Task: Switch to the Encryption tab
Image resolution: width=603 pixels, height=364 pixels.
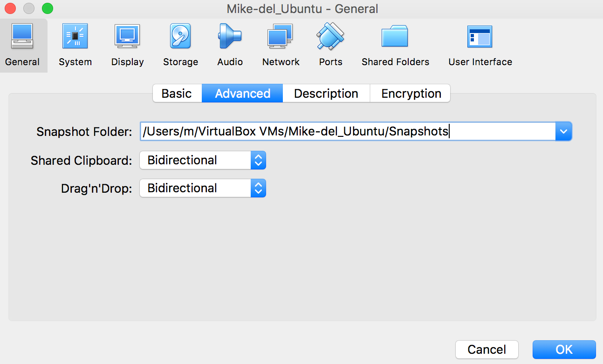Action: coord(410,93)
